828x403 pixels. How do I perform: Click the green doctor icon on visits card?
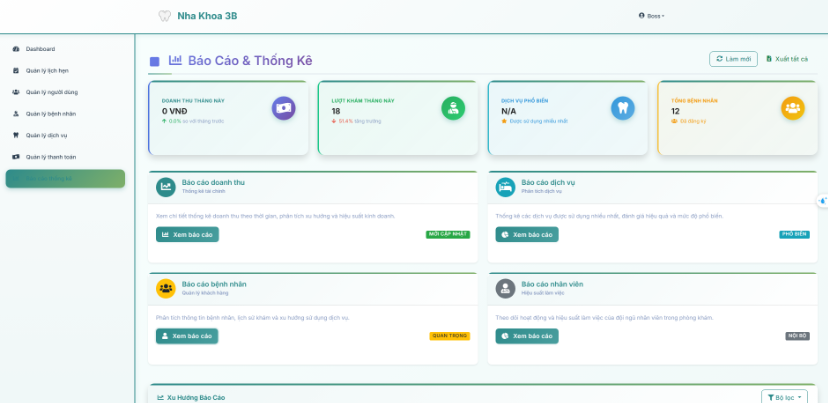point(453,108)
